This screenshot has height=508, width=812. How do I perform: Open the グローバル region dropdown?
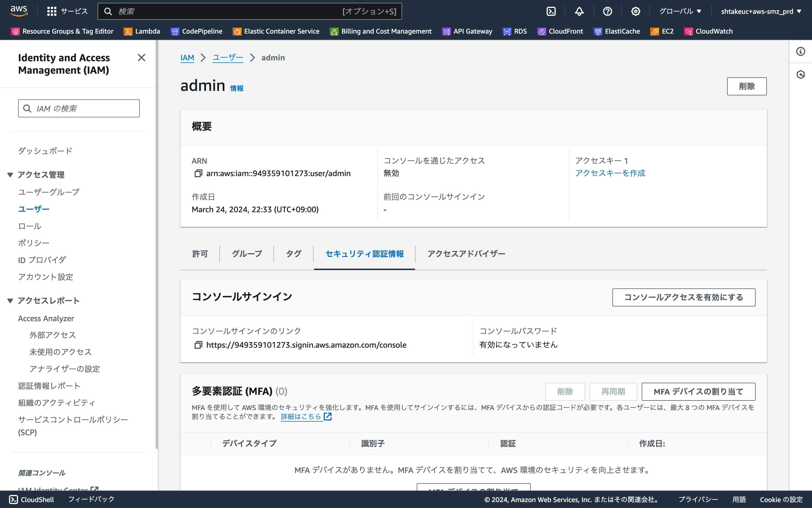(680, 11)
